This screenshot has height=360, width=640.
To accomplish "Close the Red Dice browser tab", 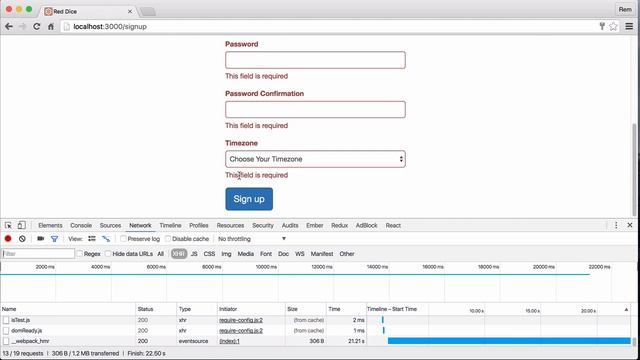I will pos(130,11).
